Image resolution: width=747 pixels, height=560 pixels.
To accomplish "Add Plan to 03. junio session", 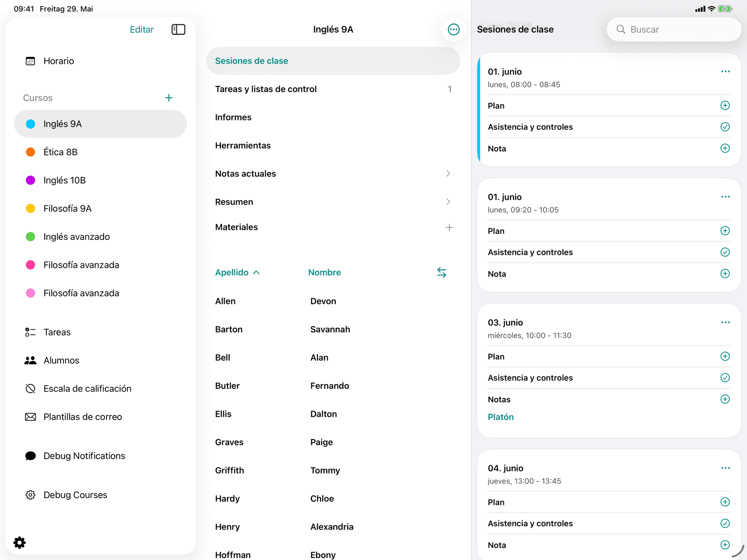I will (725, 357).
